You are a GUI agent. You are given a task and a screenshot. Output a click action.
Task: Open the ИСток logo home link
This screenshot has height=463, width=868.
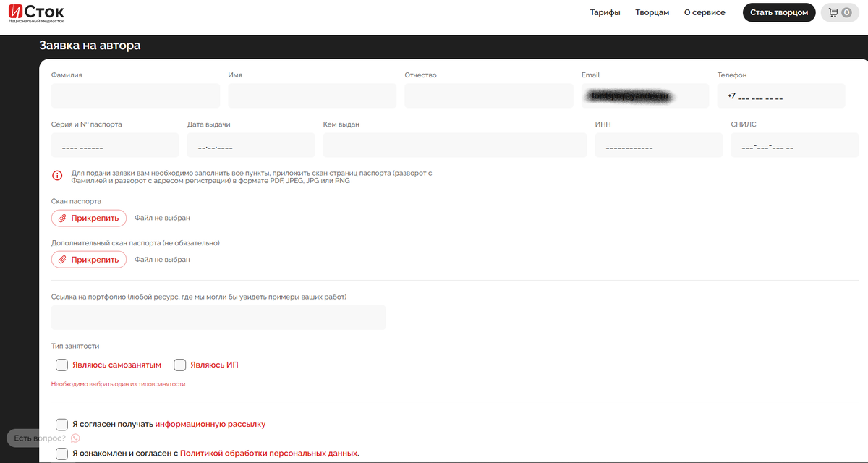[36, 14]
